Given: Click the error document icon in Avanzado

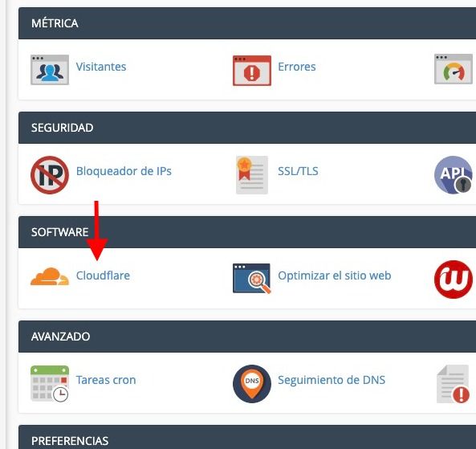Looking at the screenshot, I should (454, 384).
